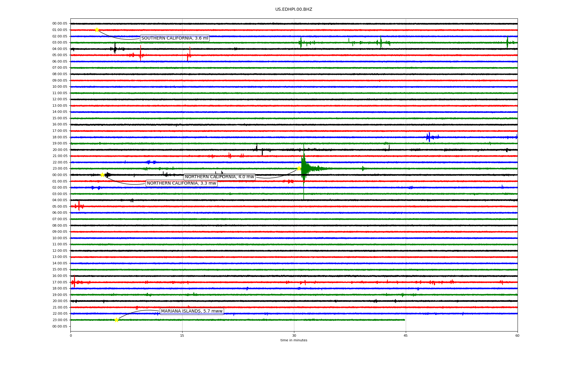Image resolution: width=588 pixels, height=368 pixels.
Task: Click the 45 minute tick label
Action: pyautogui.click(x=406, y=335)
